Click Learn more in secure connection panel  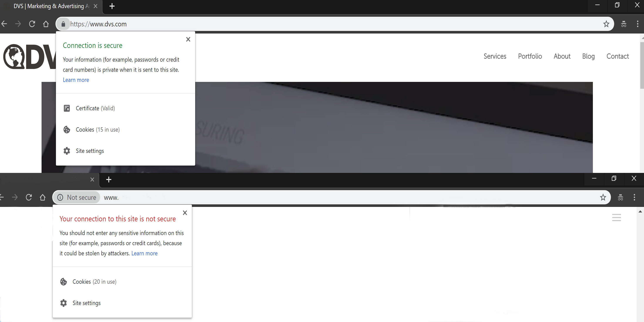click(x=75, y=80)
